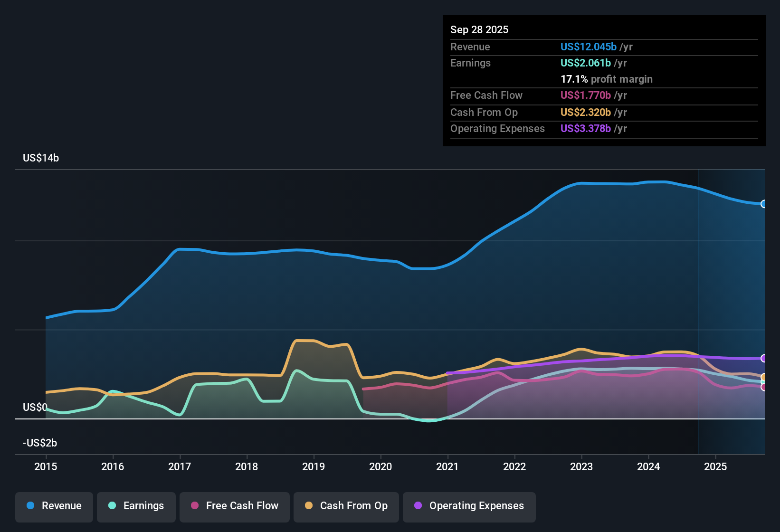The width and height of the screenshot is (780, 532).
Task: Select the 2023 year label on axis
Action: [582, 467]
